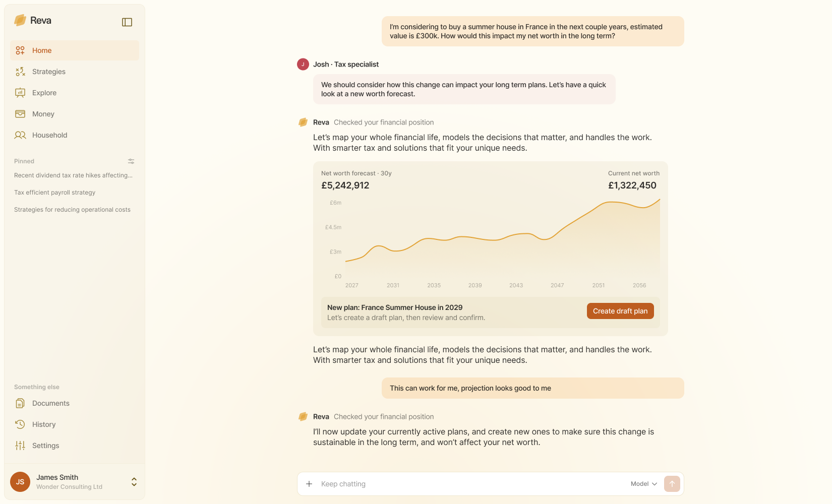This screenshot has height=504, width=832.
Task: Click the 2051 peak on forecast chart
Action: pos(611,202)
